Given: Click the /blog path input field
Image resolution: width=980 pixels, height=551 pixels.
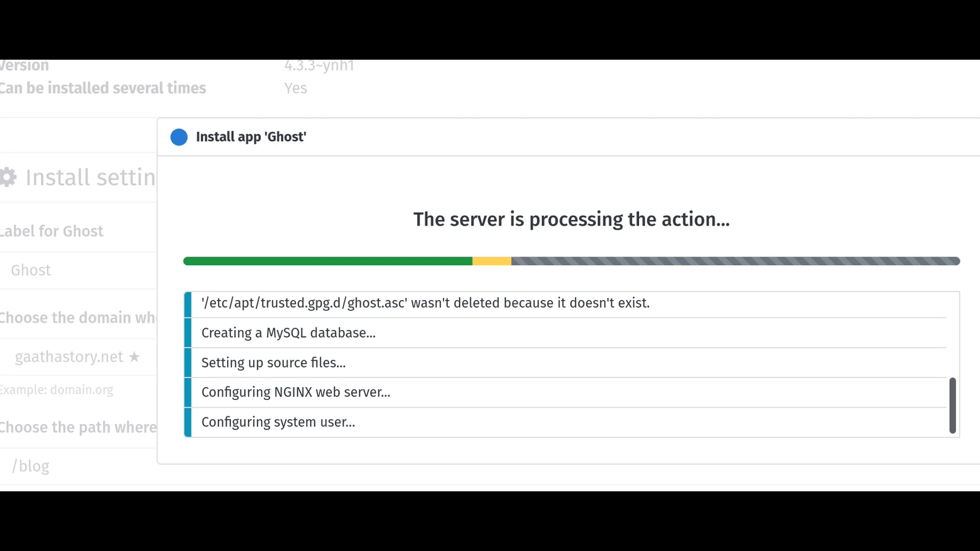Looking at the screenshot, I should (x=79, y=466).
